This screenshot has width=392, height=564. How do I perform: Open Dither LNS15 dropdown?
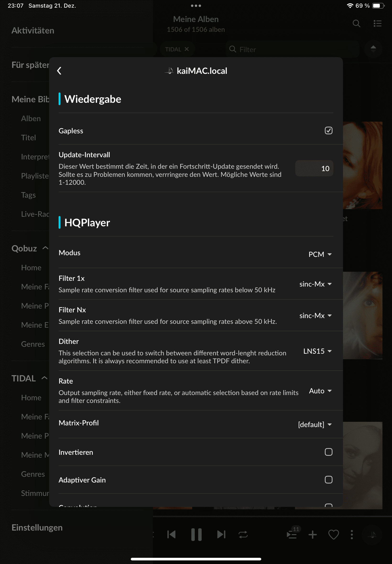[318, 351]
